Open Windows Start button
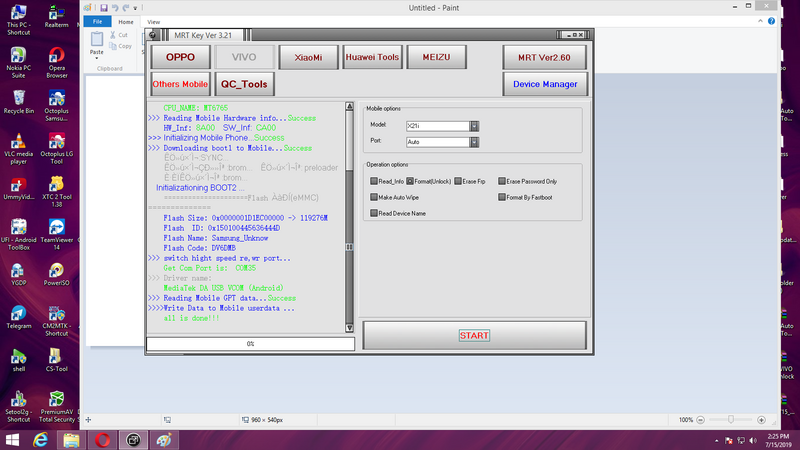This screenshot has height=450, width=800. click(12, 440)
